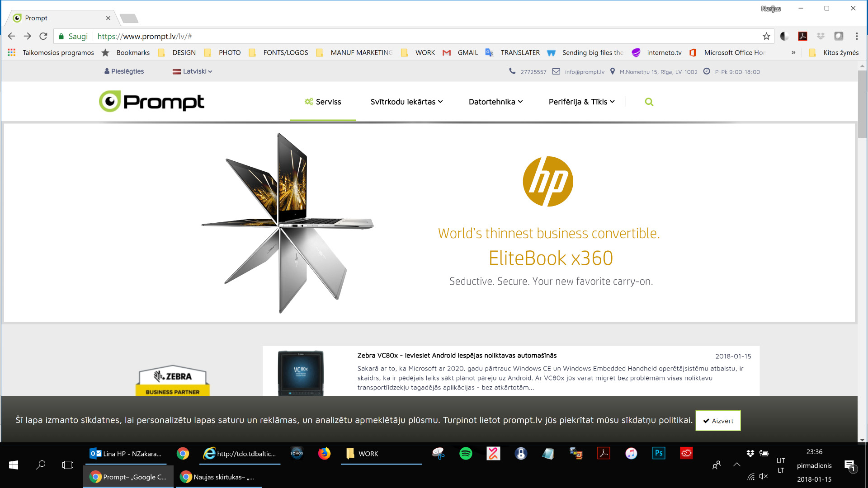Click the Dropbox extension icon in toolbar
The height and width of the screenshot is (488, 868).
coord(821,36)
